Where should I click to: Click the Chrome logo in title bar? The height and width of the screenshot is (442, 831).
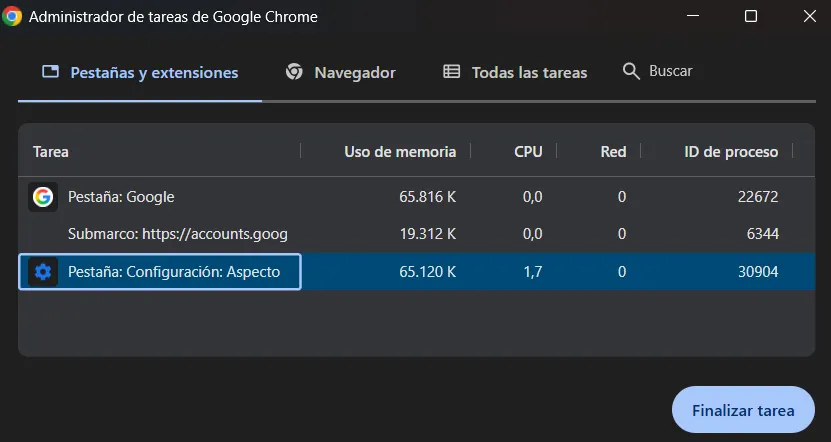[12, 16]
